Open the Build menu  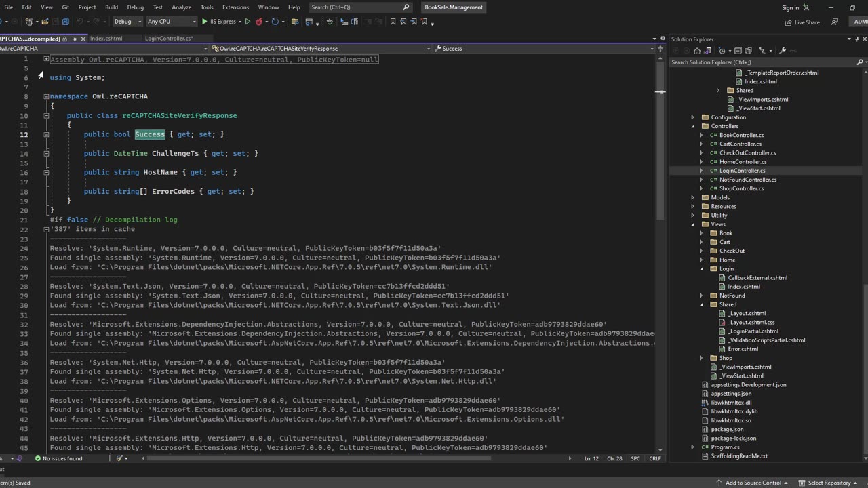click(111, 7)
